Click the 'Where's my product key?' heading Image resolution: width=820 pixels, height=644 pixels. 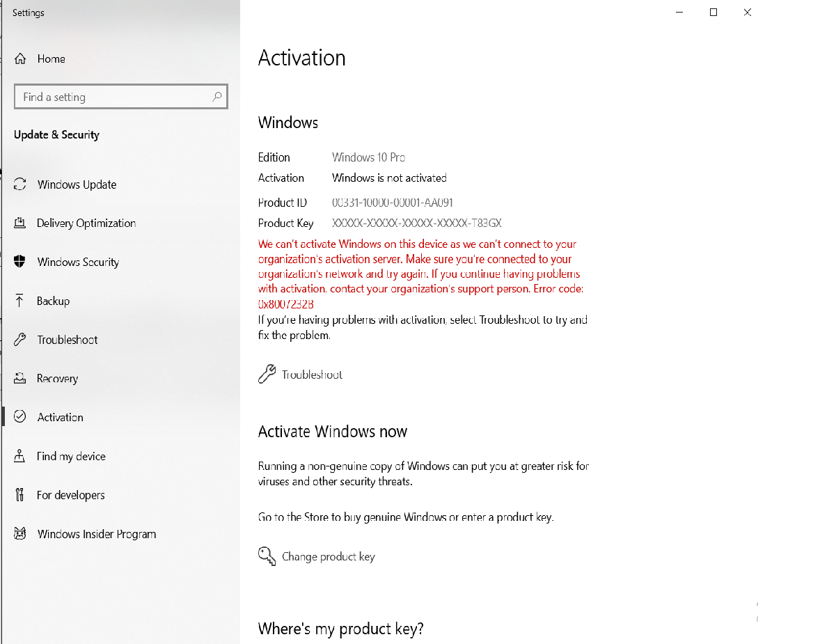pos(341,628)
